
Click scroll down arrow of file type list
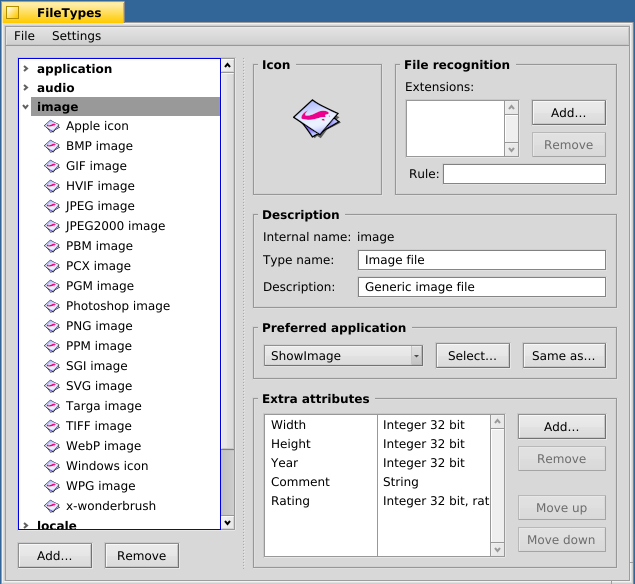(228, 522)
